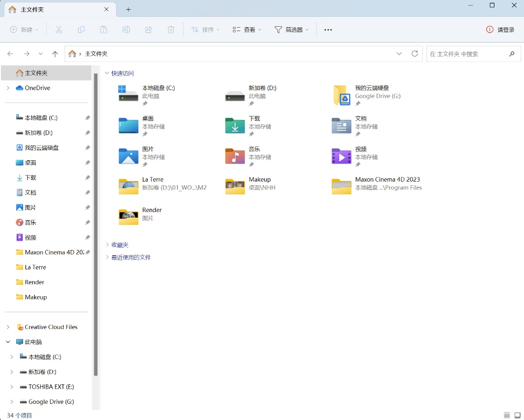Image resolution: width=524 pixels, height=420 pixels.
Task: Click the 在 主文件夹 中搜索 search field
Action: point(474,54)
